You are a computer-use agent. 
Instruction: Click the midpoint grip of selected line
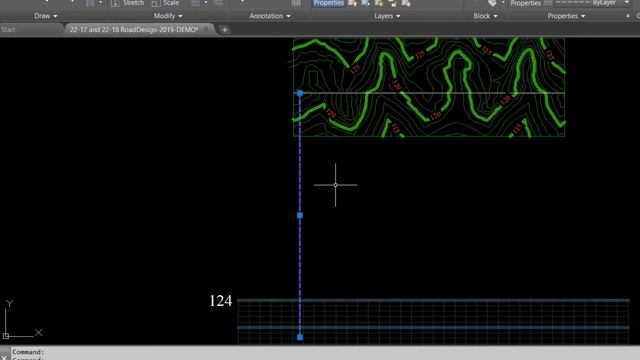pos(300,215)
